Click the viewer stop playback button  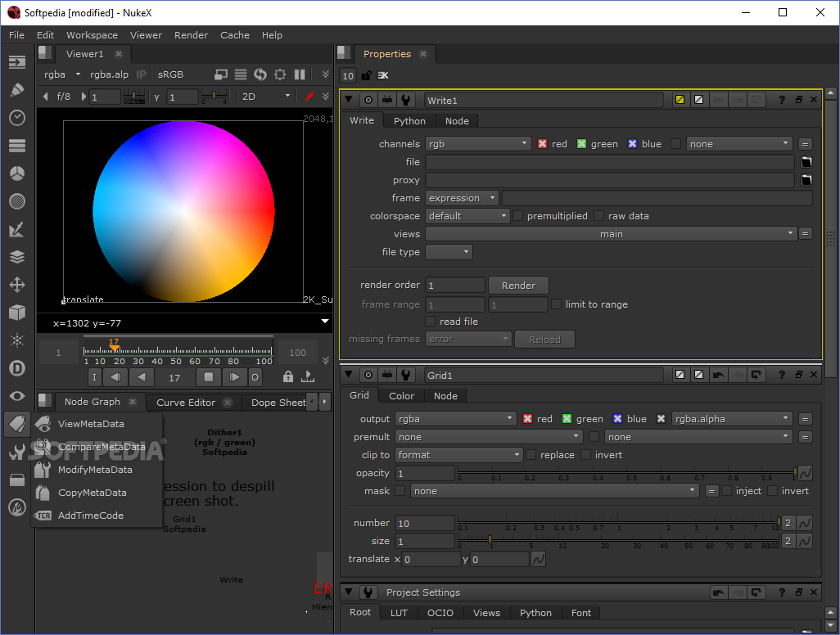pyautogui.click(x=209, y=377)
